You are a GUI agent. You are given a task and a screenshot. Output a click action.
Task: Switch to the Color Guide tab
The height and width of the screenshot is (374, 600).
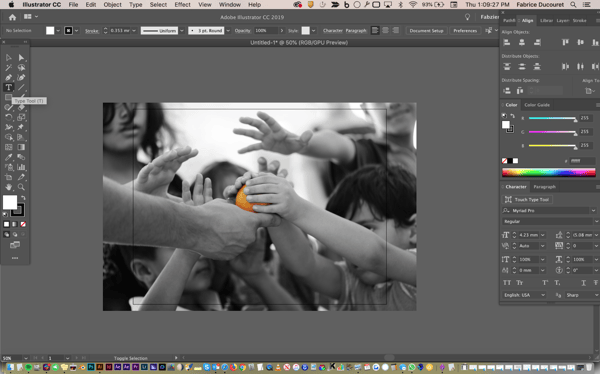click(537, 105)
